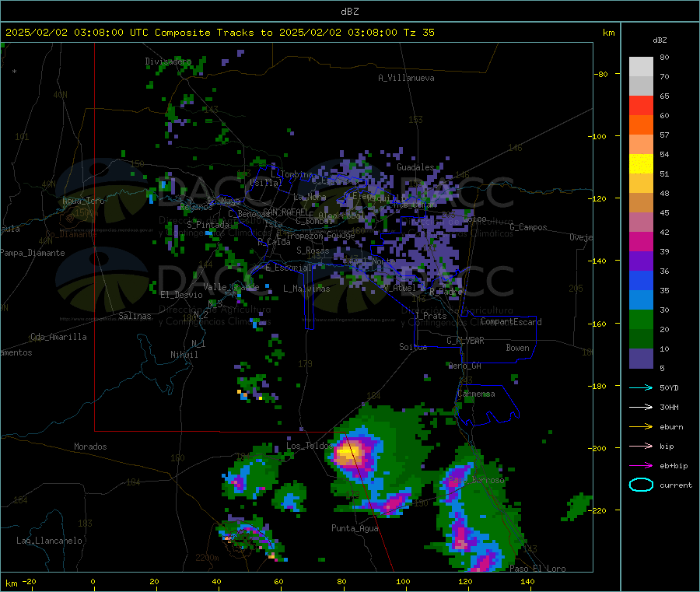Select the purple 39–36 dBZ legend swatch
This screenshot has width=700, height=592.
[641, 261]
